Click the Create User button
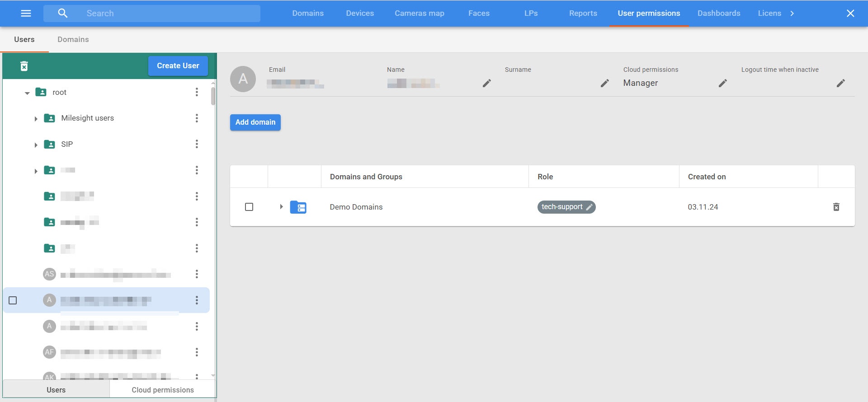The width and height of the screenshot is (868, 402). click(178, 66)
